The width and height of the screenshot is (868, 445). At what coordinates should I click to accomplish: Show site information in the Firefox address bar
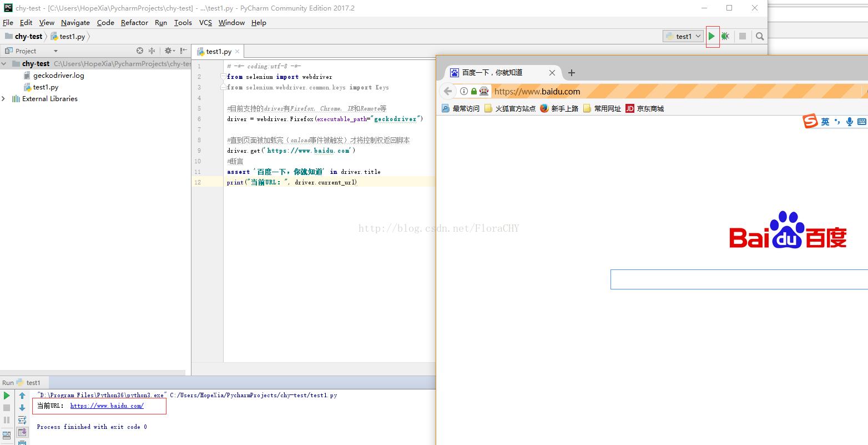(x=464, y=91)
